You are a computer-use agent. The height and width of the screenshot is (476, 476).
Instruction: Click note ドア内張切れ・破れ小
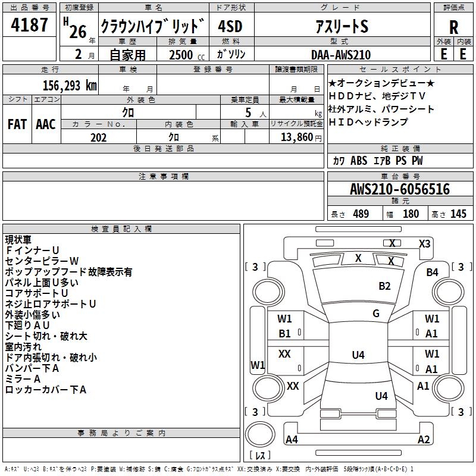(x=51, y=358)
